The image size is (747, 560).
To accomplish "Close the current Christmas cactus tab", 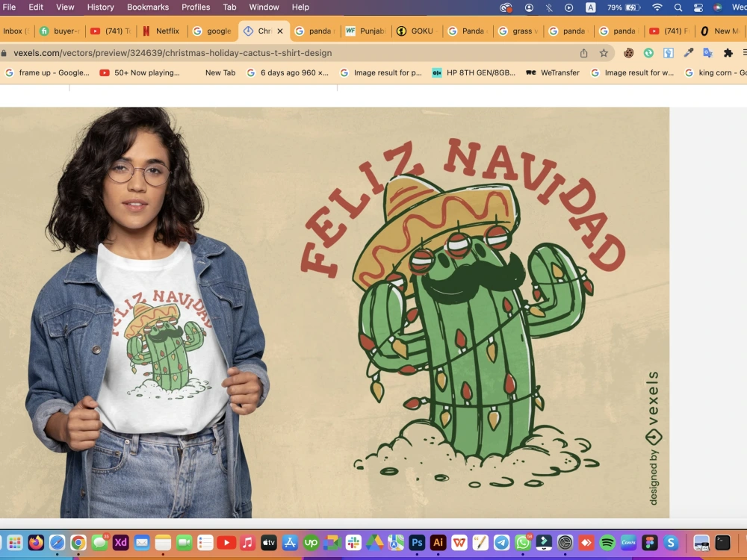I will pos(280,31).
